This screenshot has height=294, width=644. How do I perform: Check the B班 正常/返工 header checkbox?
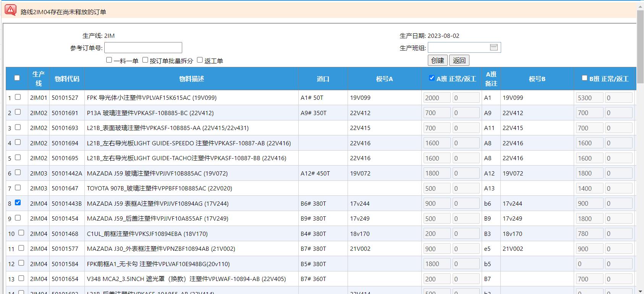[584, 78]
